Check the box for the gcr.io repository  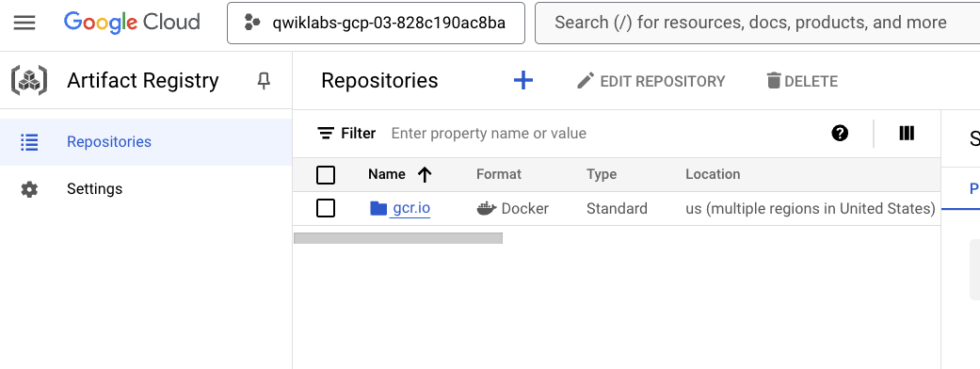pos(326,208)
